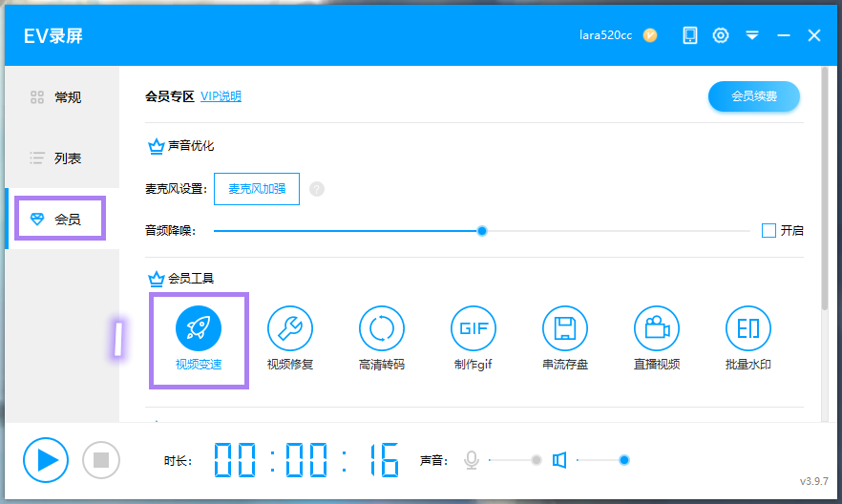Mute the microphone icon
The height and width of the screenshot is (504, 842).
(471, 460)
